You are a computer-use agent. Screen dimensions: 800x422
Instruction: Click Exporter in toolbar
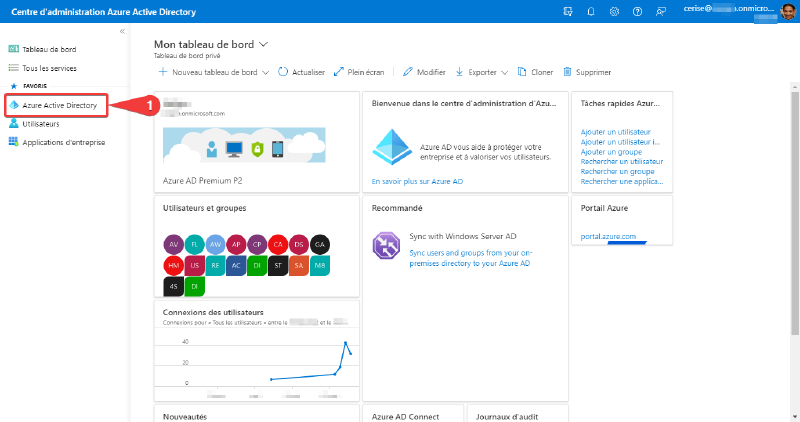[476, 72]
